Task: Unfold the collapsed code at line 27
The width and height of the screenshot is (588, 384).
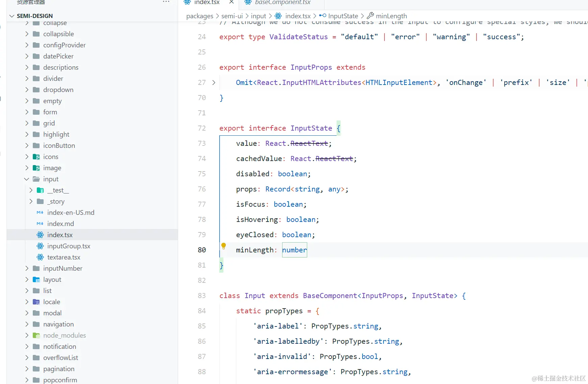Action: coord(214,83)
